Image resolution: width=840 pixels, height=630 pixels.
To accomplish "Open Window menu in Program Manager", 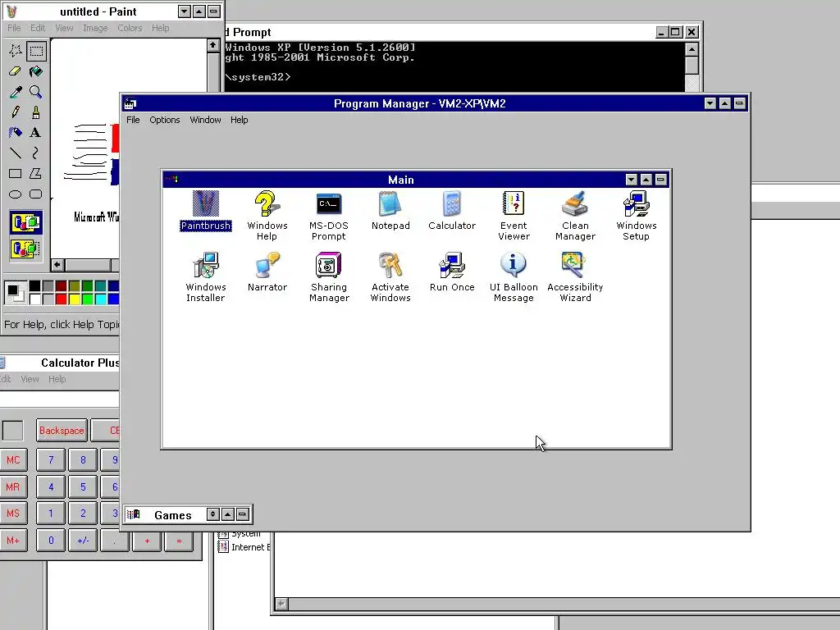I will 205,120.
